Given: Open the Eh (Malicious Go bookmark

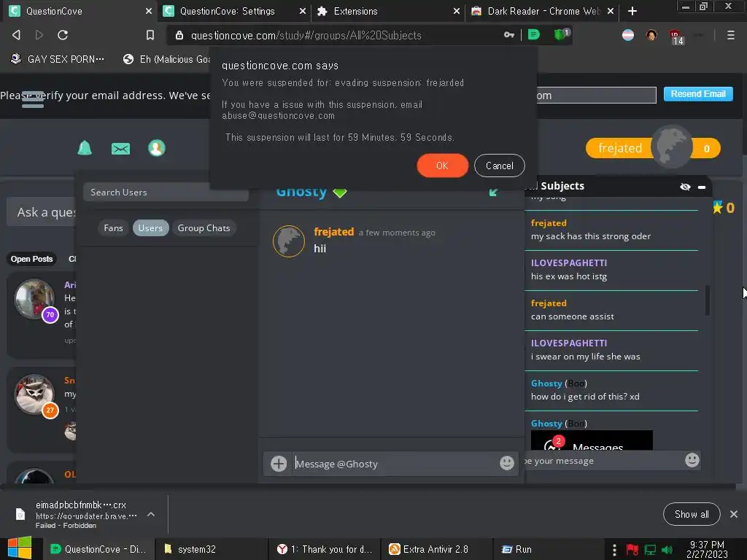Looking at the screenshot, I should 167,59.
